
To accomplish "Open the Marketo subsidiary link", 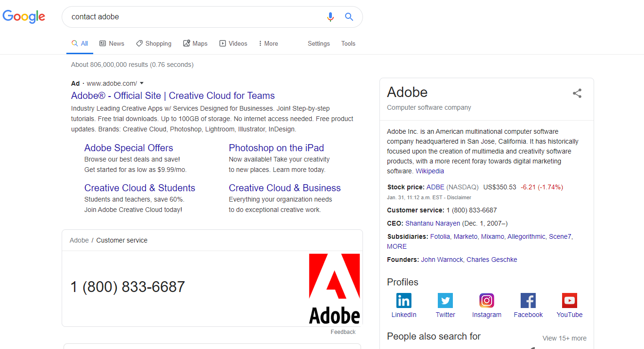I will click(x=466, y=236).
